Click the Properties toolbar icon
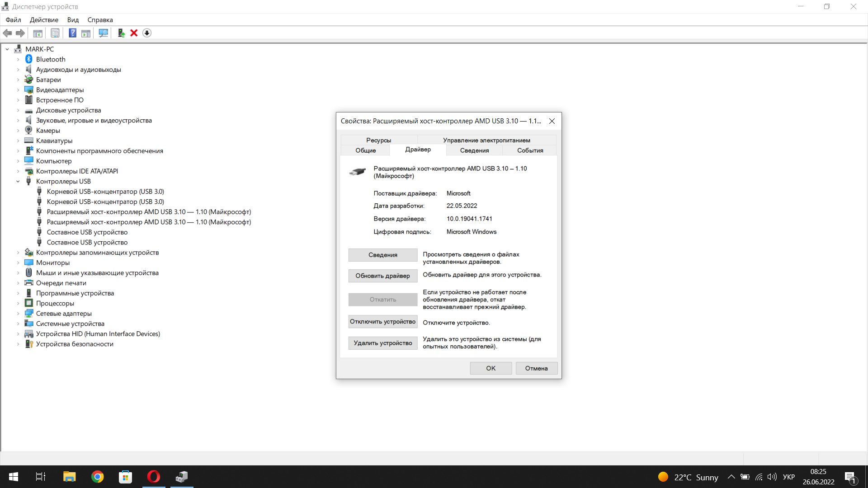This screenshot has width=868, height=488. (x=55, y=33)
